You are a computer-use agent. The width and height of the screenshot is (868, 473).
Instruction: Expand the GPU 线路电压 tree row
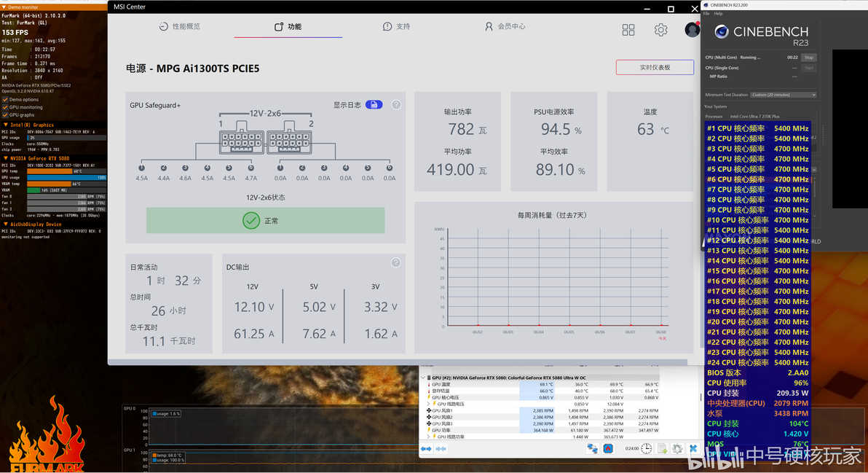tap(429, 404)
